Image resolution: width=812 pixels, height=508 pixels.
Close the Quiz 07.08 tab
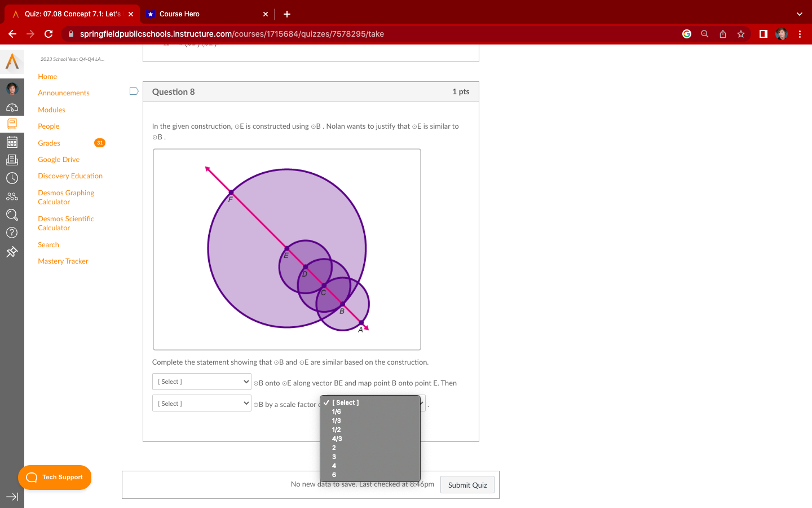pos(131,14)
